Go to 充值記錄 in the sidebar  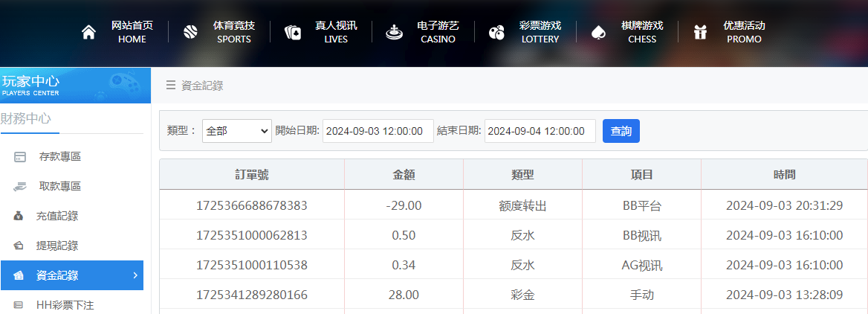[56, 216]
